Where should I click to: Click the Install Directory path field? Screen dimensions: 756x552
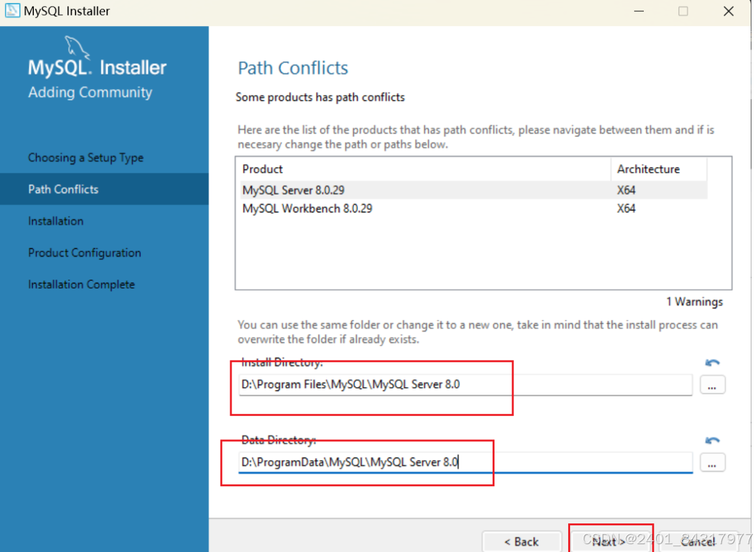pyautogui.click(x=465, y=385)
